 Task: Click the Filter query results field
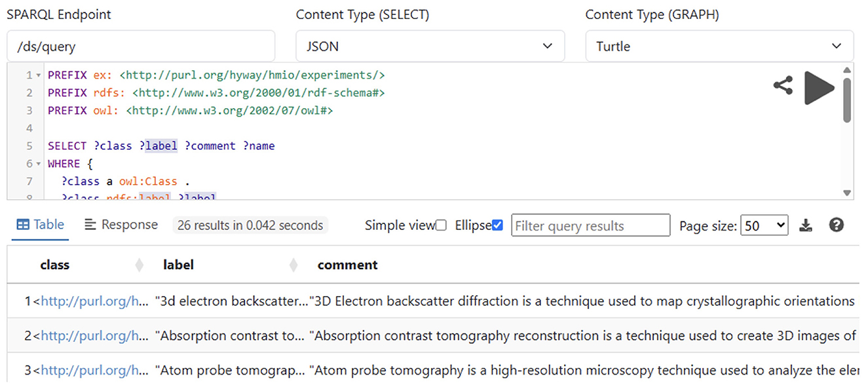(x=590, y=226)
